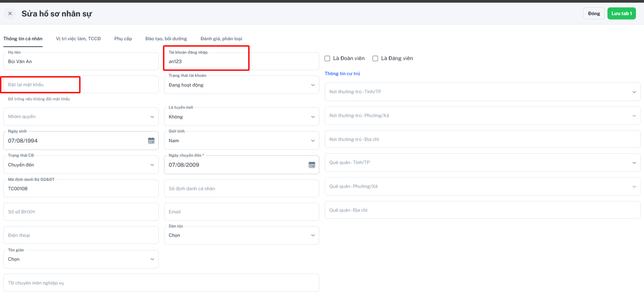Expand the Trạng thái tài khoản dropdown

pyautogui.click(x=242, y=85)
